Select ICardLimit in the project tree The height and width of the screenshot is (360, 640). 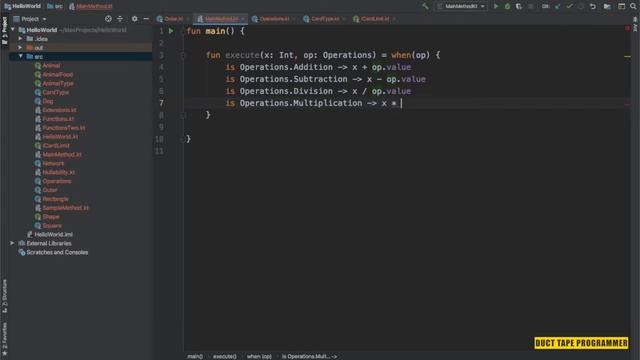(x=56, y=145)
